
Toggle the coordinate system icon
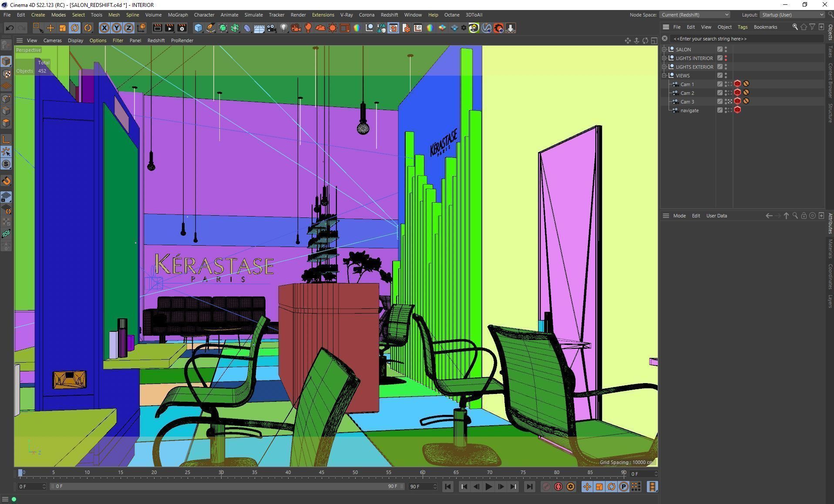141,28
